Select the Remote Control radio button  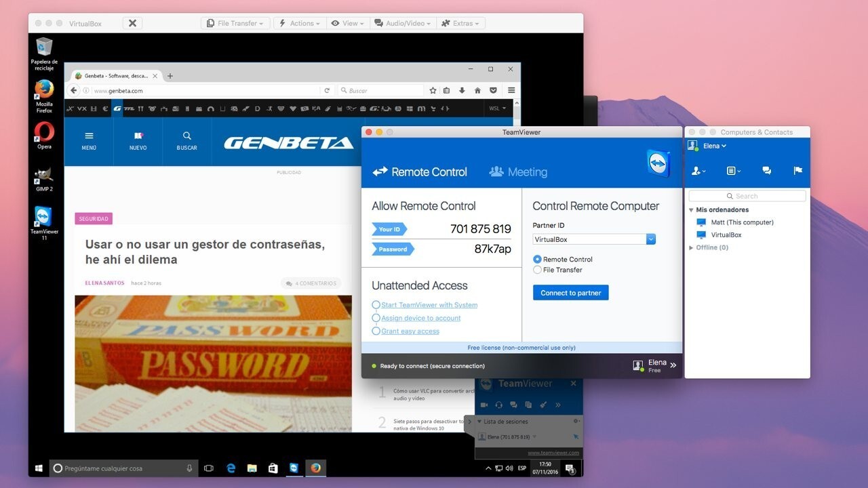(x=536, y=259)
